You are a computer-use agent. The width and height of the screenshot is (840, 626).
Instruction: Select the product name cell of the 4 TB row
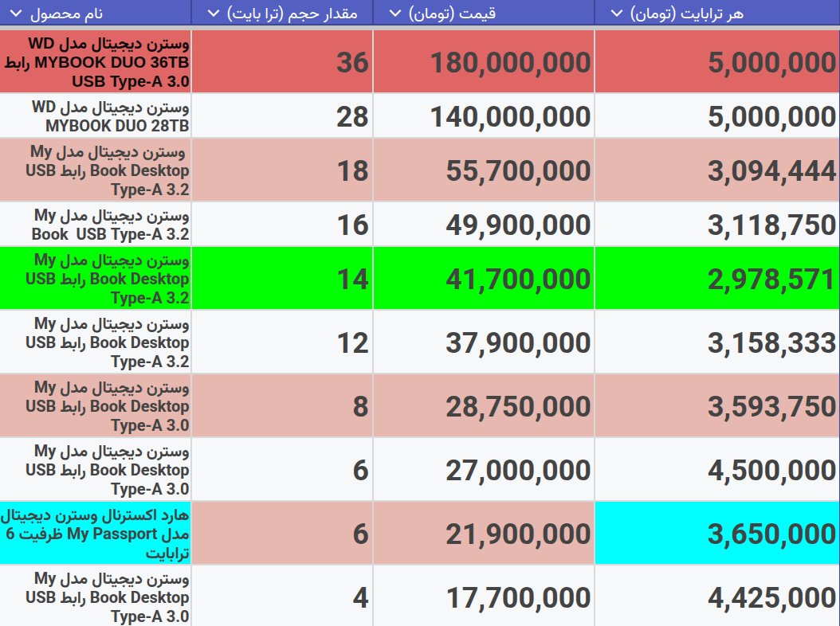(x=96, y=596)
